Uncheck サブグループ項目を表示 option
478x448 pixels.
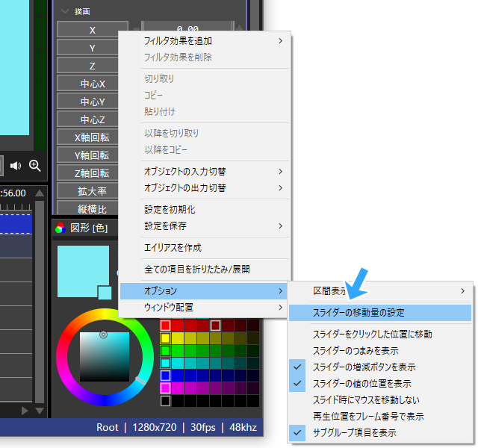click(x=354, y=432)
